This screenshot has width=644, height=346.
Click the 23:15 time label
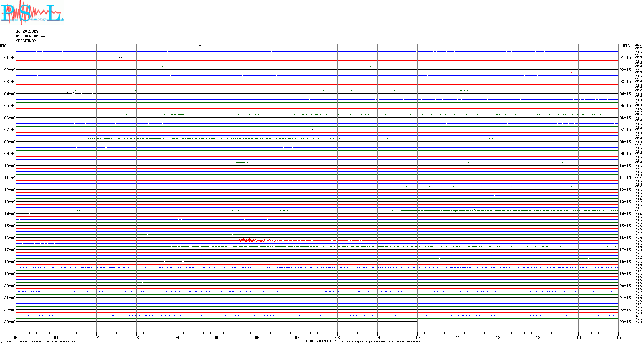(x=625, y=322)
